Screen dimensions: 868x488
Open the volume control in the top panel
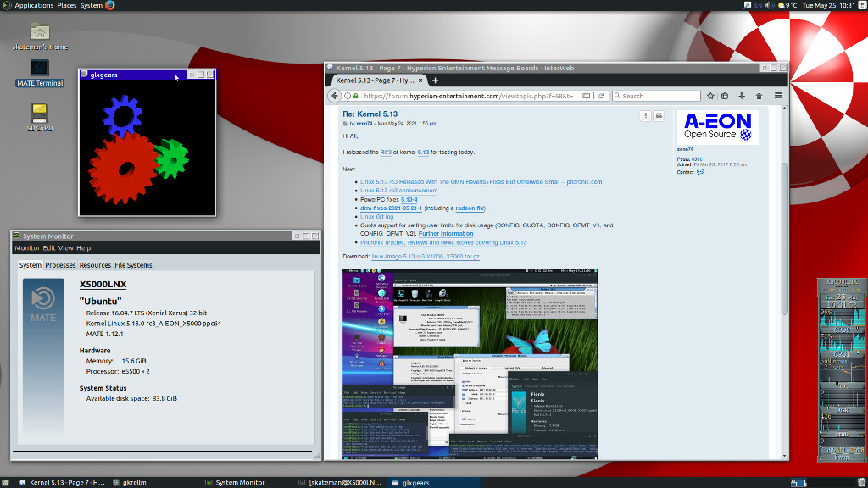point(769,5)
